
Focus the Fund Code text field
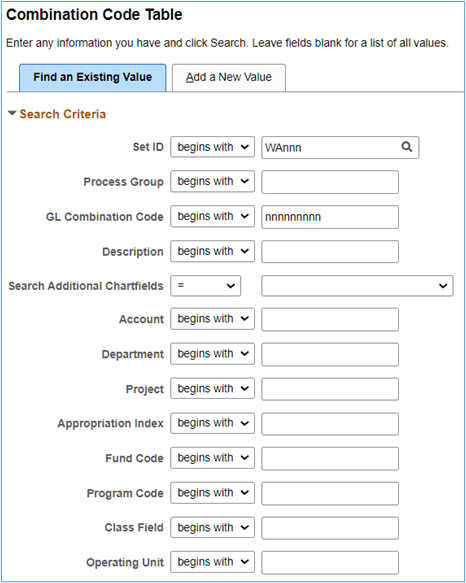[330, 458]
